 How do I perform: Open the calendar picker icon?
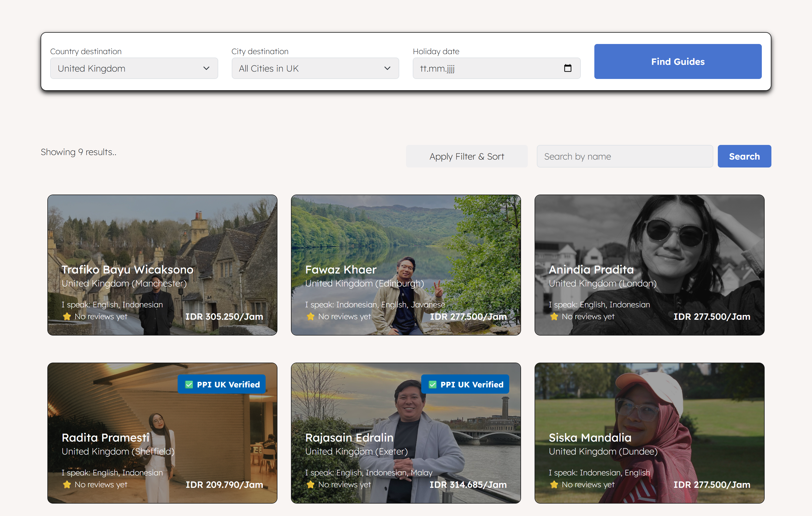pyautogui.click(x=568, y=68)
